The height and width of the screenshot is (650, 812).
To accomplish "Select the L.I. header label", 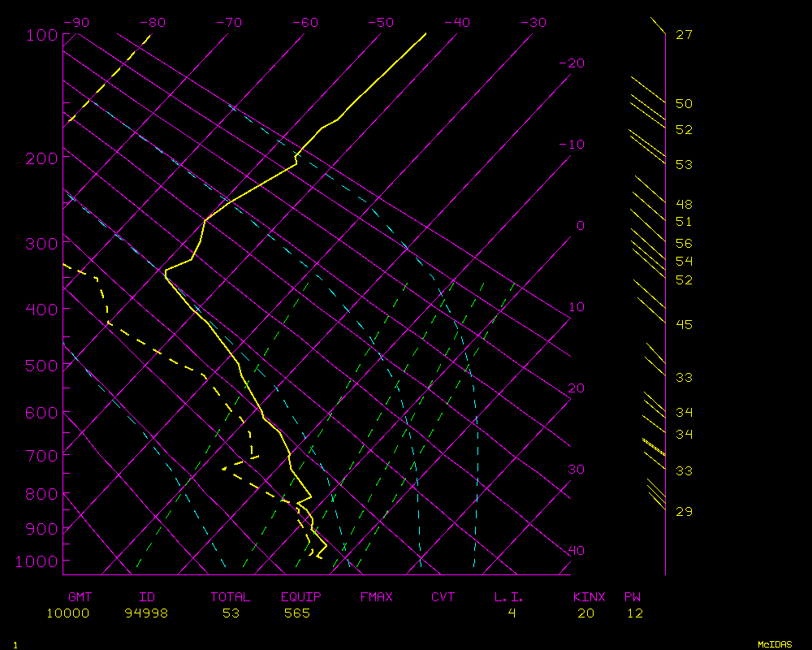I will click(x=509, y=597).
